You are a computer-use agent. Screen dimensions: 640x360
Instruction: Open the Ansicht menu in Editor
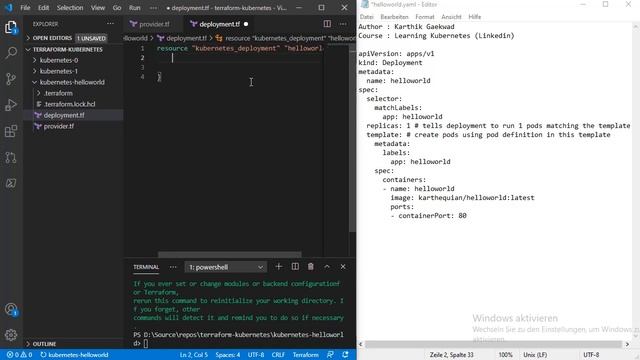[451, 17]
